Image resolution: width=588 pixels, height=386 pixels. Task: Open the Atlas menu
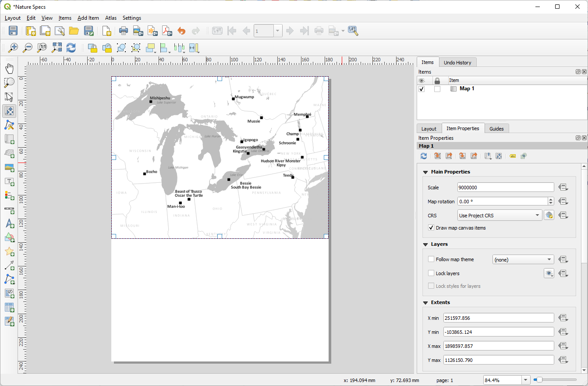(110, 18)
